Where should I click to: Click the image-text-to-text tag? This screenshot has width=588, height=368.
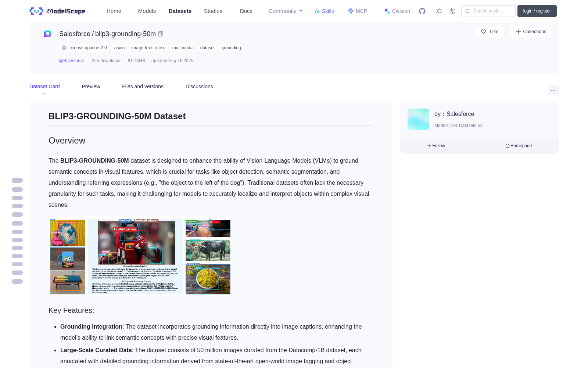[x=148, y=48]
